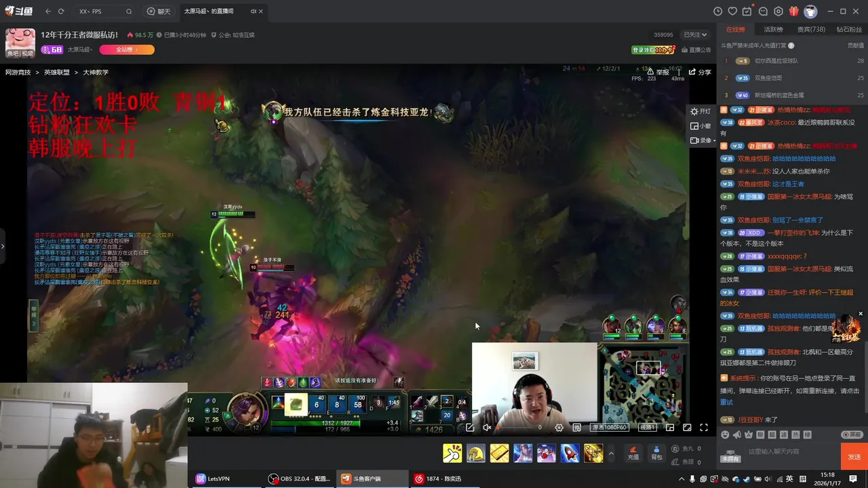Send the golden super rocket gift
Image resolution: width=868 pixels, height=488 pixels.
tap(593, 453)
